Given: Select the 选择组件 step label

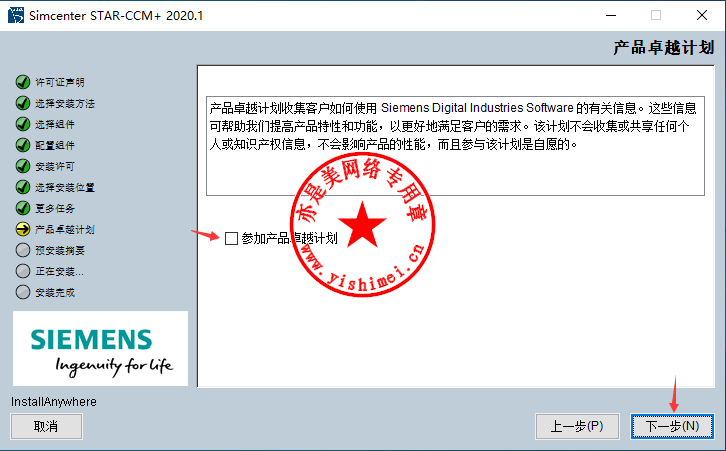Looking at the screenshot, I should (55, 125).
